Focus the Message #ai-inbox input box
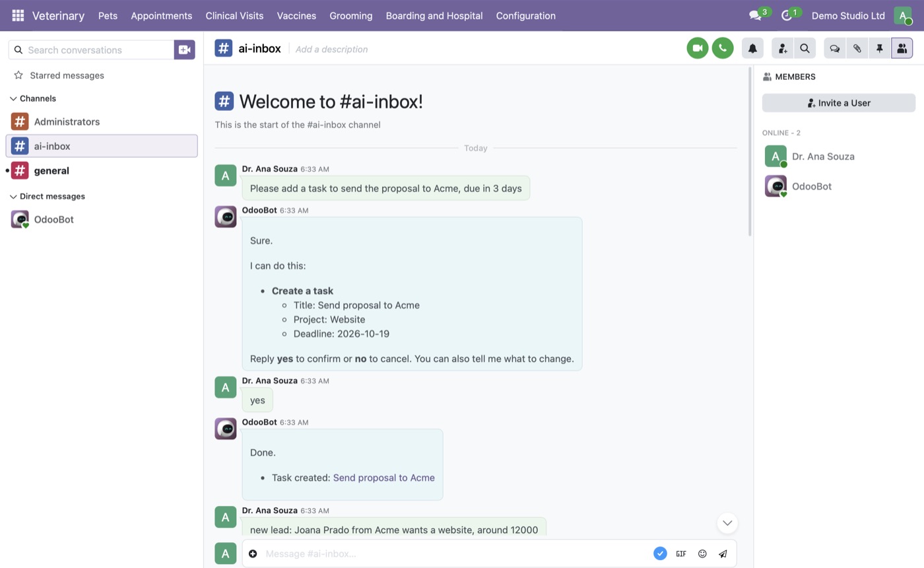Viewport: 924px width, 568px height. coord(455,554)
